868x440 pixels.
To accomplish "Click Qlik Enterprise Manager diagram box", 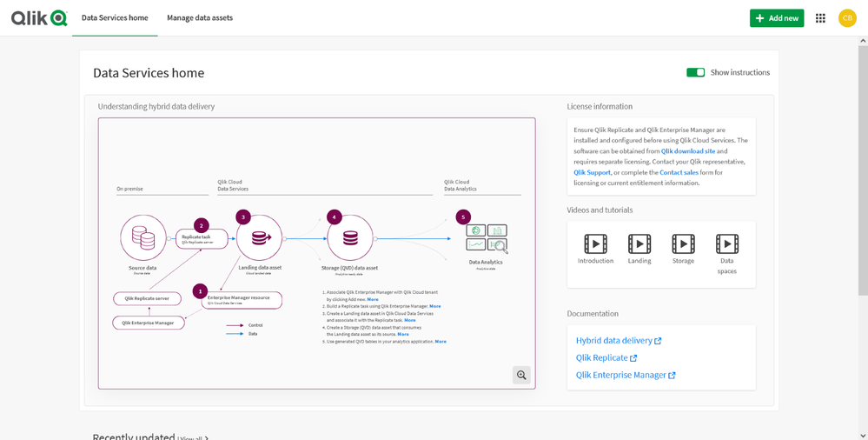I will coord(148,323).
